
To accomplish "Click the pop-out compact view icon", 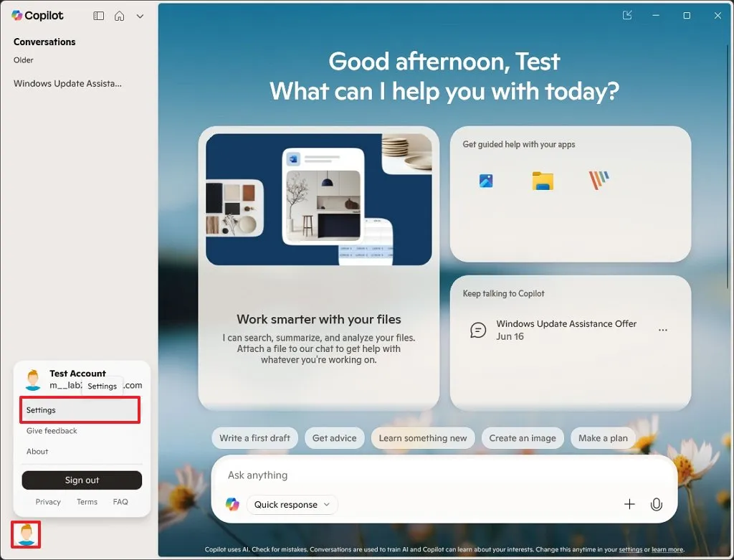I will coord(627,16).
